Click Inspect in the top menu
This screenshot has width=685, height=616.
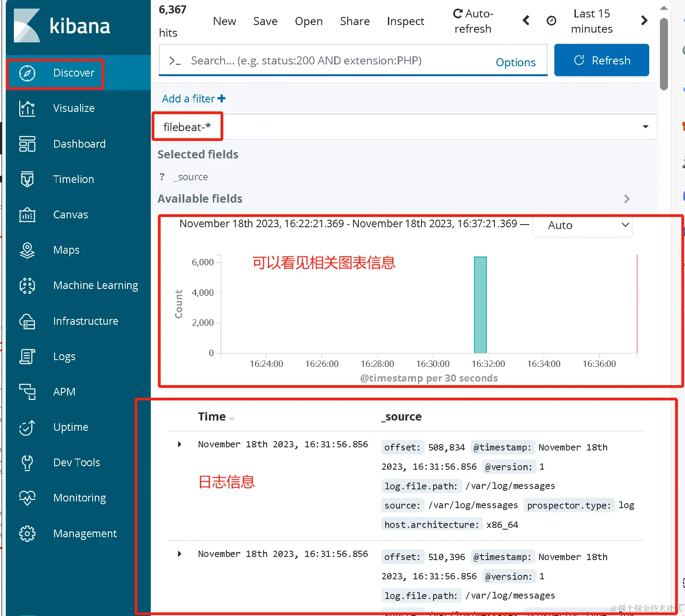coord(405,21)
